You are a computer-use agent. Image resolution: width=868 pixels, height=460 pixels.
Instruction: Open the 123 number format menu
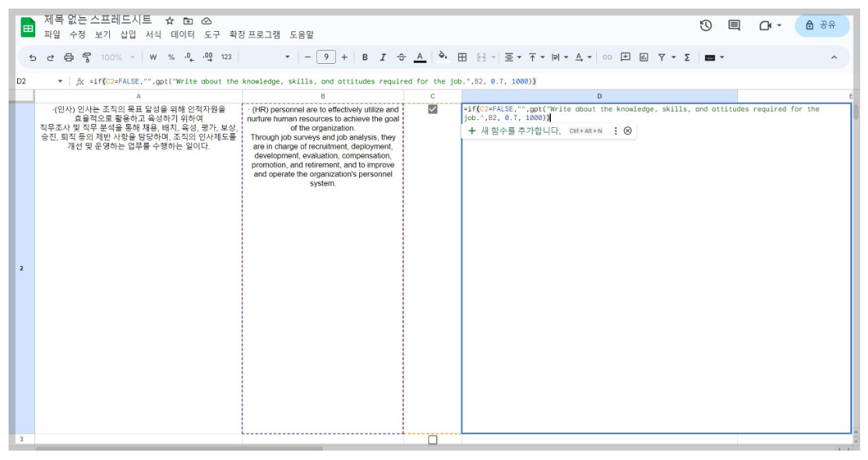click(227, 57)
